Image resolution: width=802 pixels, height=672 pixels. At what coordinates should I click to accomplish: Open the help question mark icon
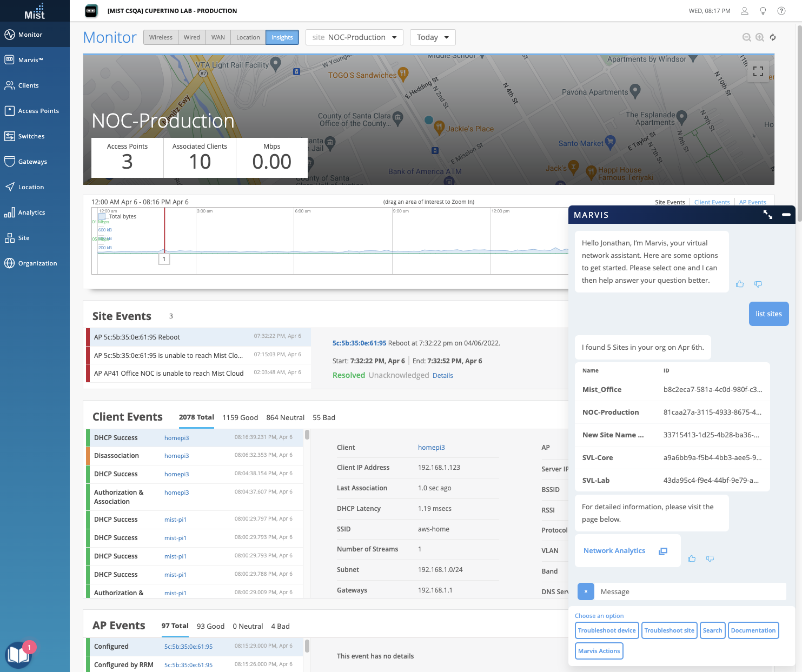pyautogui.click(x=781, y=11)
